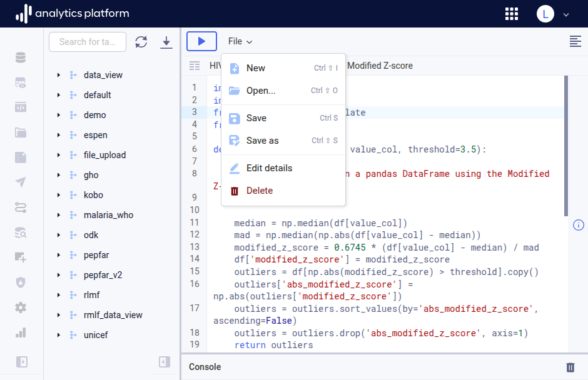Expand the gho schema arrow
The height and width of the screenshot is (380, 588).
click(x=59, y=175)
